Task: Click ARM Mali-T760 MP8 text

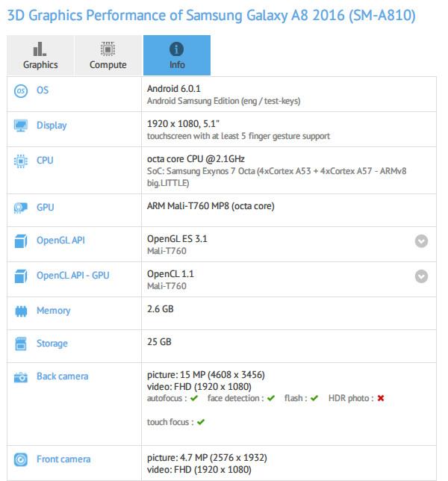Action: [x=211, y=206]
